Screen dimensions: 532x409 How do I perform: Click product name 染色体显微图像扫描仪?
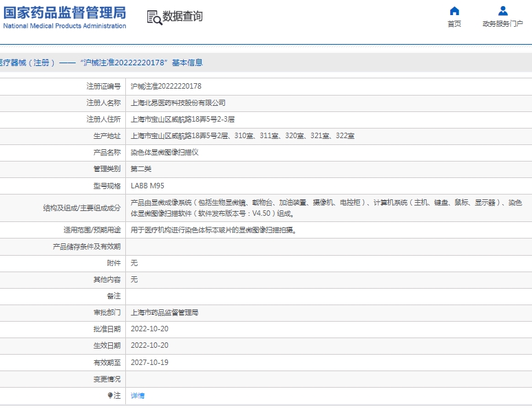164,153
